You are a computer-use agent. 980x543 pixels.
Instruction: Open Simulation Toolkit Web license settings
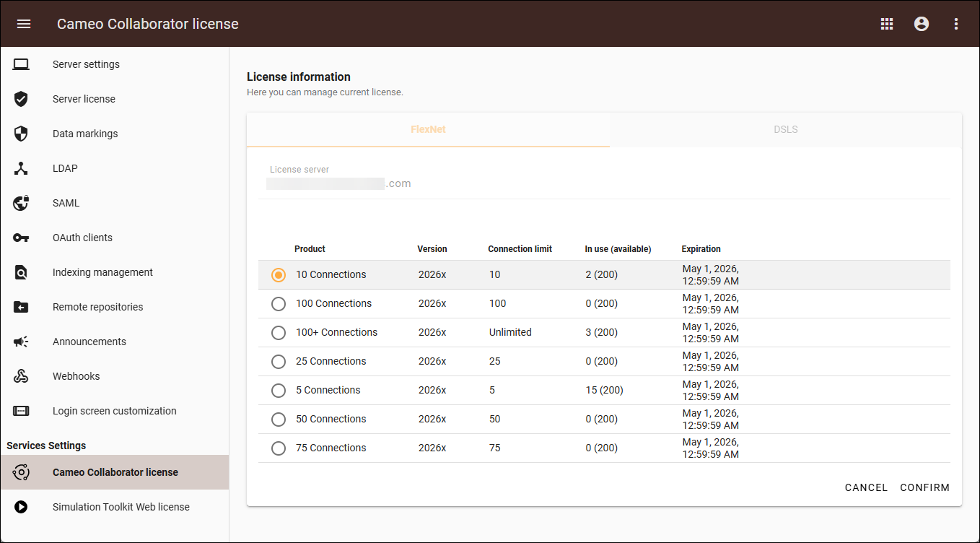121,507
